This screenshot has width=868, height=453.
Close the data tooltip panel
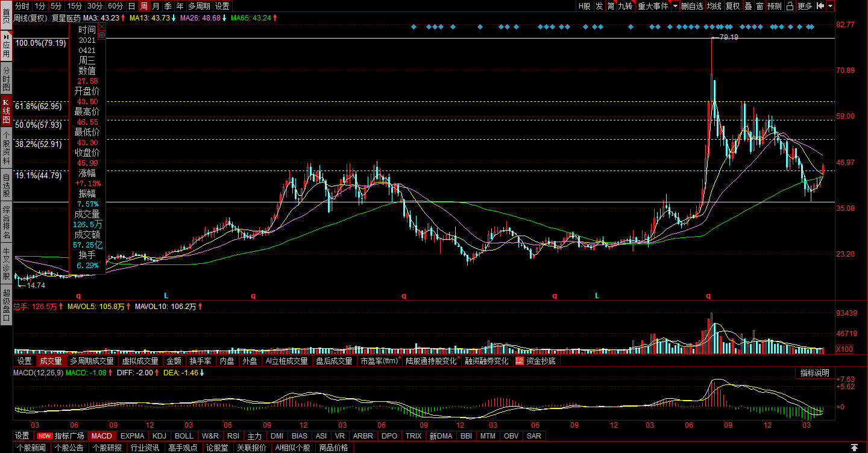tap(102, 27)
